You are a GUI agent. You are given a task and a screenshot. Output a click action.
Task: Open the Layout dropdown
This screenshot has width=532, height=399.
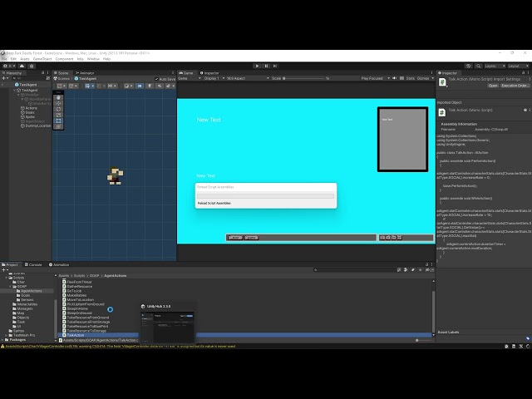518,66
